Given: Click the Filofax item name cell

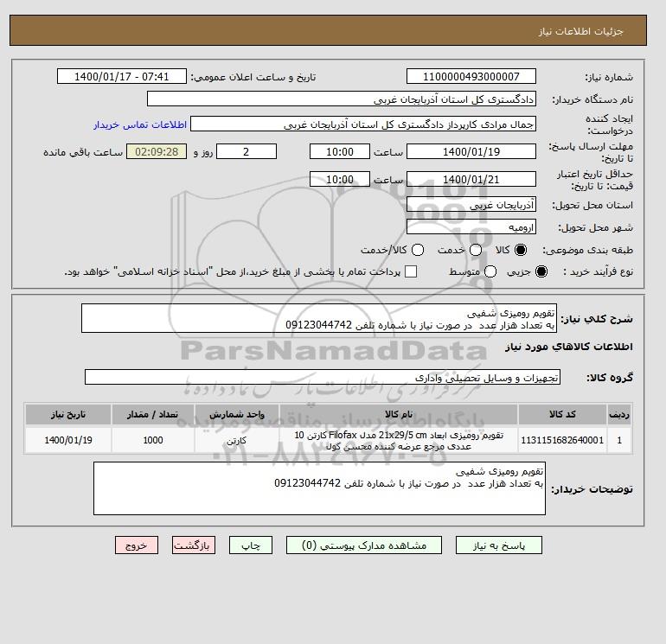Looking at the screenshot, I should 399,440.
